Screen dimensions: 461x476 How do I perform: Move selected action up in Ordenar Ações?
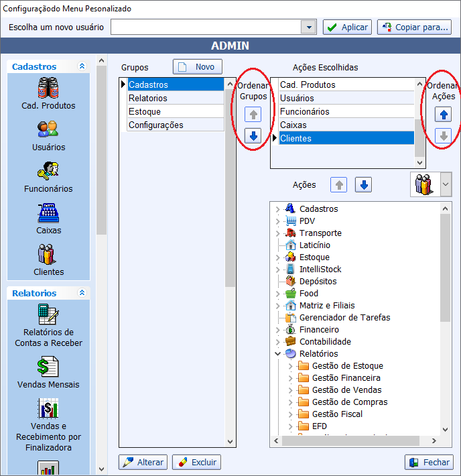[443, 114]
